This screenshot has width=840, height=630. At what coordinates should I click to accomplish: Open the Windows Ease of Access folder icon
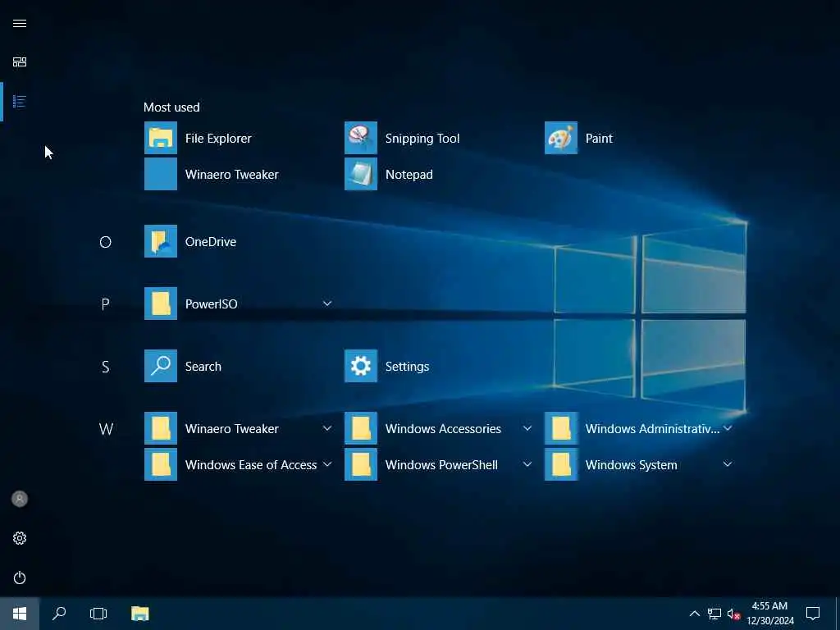tap(160, 464)
